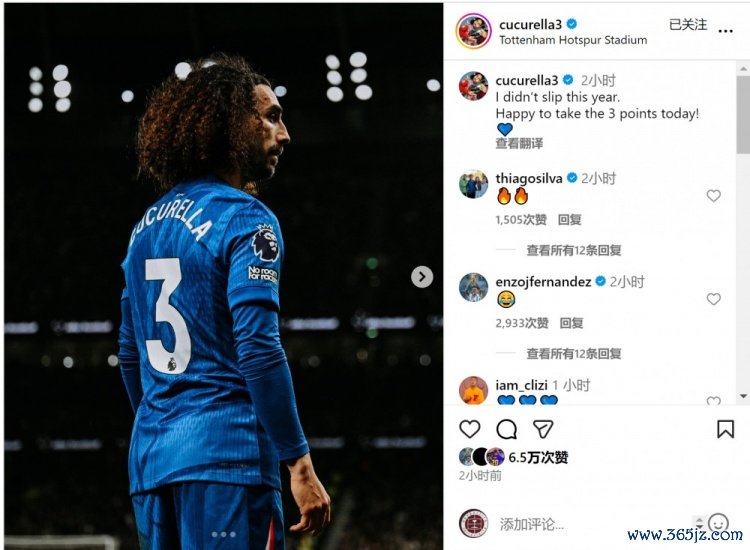This screenshot has width=750, height=550.
Task: Open cucurella3 profile picture in the header
Action: point(473,31)
